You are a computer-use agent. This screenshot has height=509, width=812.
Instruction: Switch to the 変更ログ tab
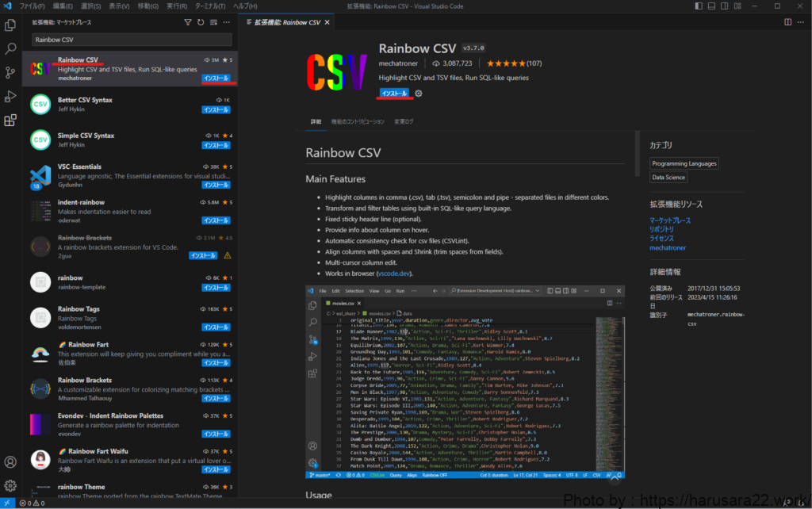[x=404, y=122]
